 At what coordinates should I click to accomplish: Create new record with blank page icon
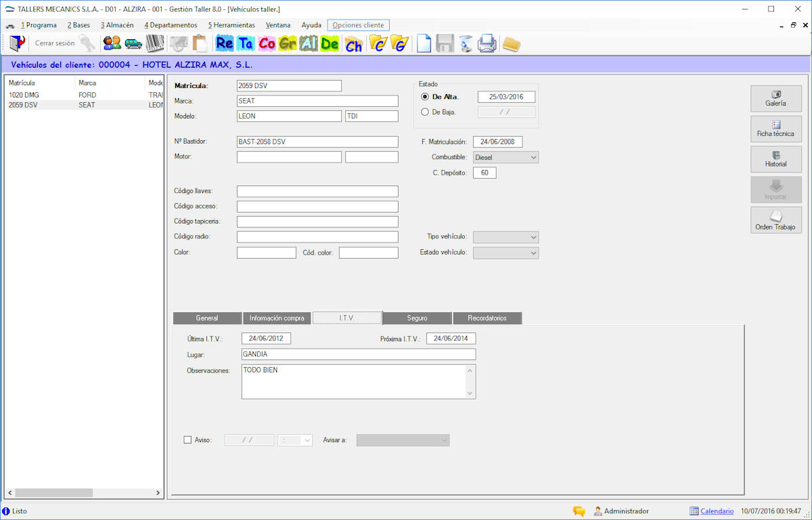coord(424,43)
